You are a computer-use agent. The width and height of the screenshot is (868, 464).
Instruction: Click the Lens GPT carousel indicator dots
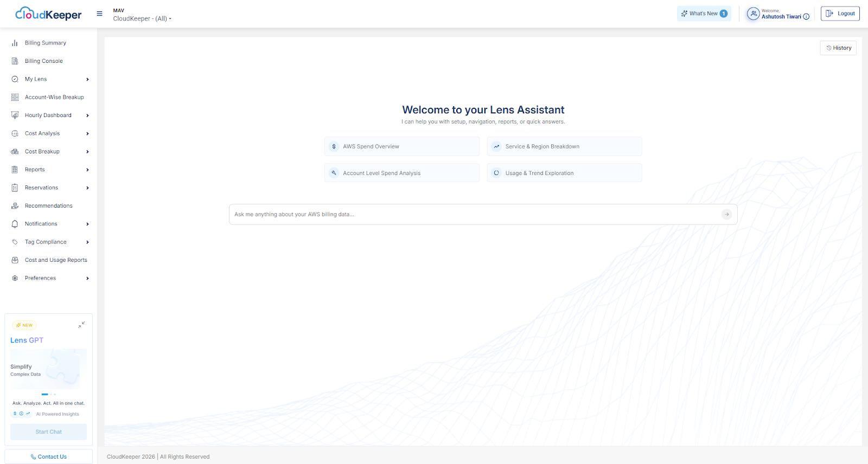49,394
